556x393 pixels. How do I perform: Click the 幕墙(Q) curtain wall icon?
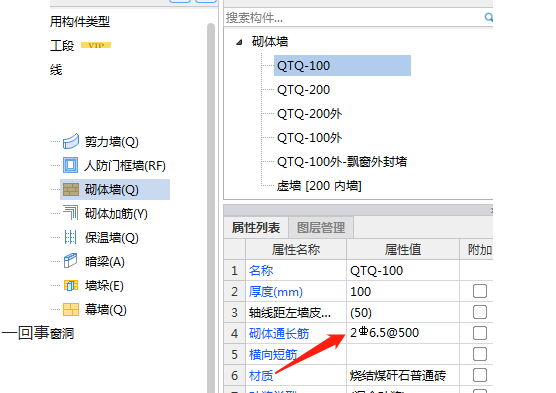click(71, 309)
